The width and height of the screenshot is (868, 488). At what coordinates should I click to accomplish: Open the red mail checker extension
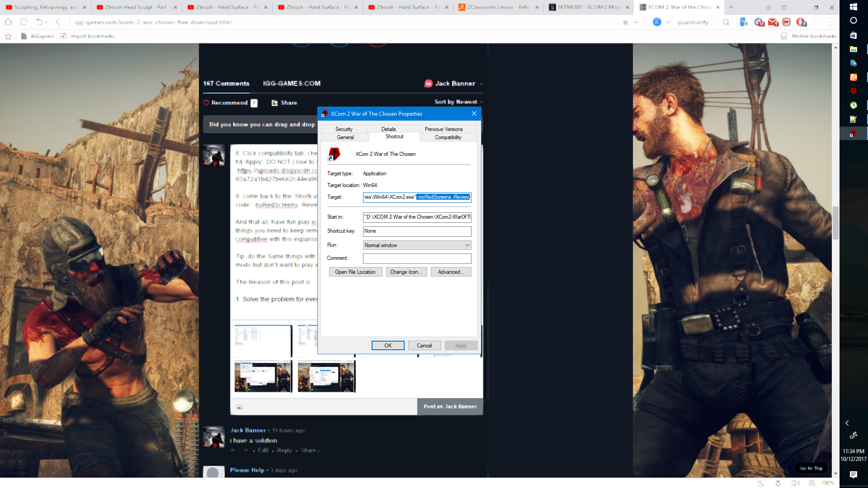click(773, 22)
